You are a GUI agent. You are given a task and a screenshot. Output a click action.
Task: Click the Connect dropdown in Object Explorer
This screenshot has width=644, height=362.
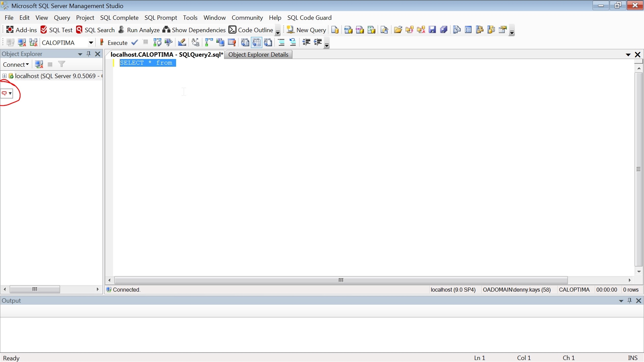pyautogui.click(x=15, y=64)
